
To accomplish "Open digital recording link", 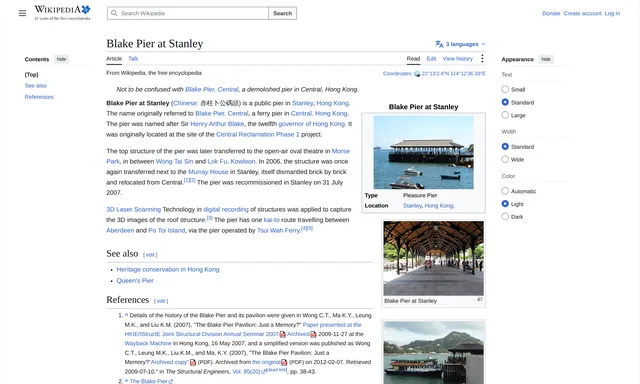I will pos(226,209).
